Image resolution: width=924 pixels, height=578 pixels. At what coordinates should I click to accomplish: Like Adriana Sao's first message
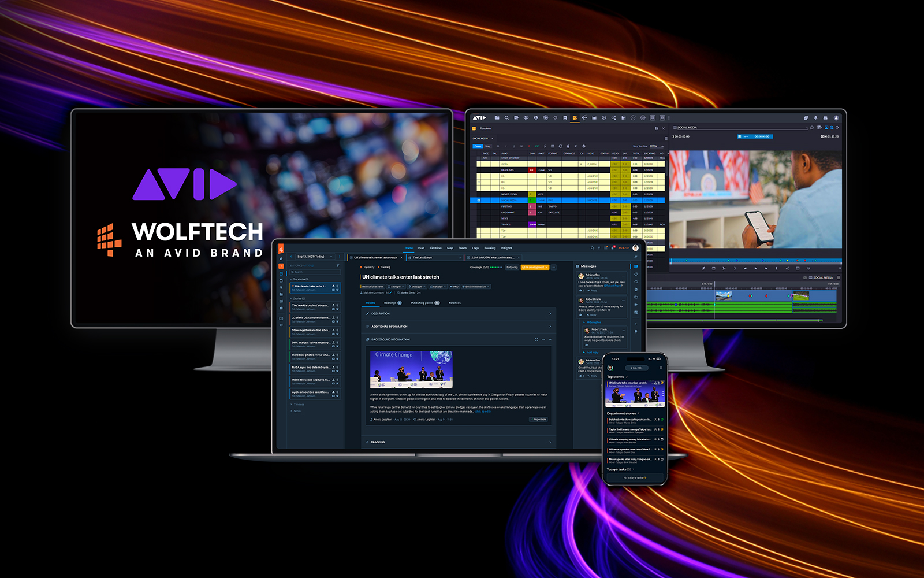coord(581,290)
